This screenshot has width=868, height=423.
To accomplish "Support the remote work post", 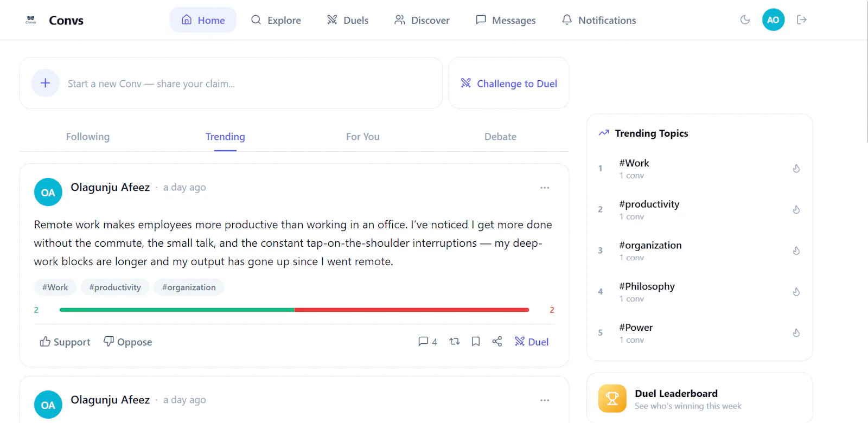I will 65,342.
